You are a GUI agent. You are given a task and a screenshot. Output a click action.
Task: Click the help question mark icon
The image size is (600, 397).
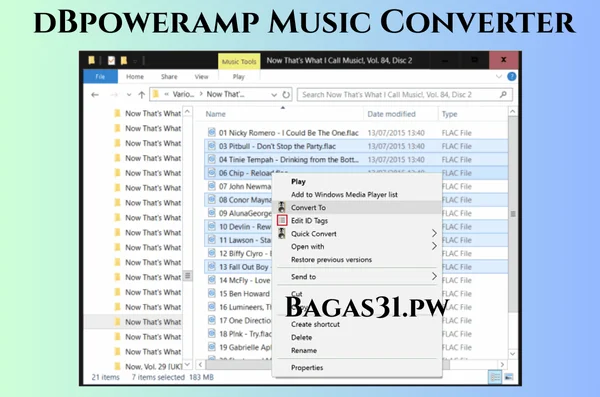(512, 77)
